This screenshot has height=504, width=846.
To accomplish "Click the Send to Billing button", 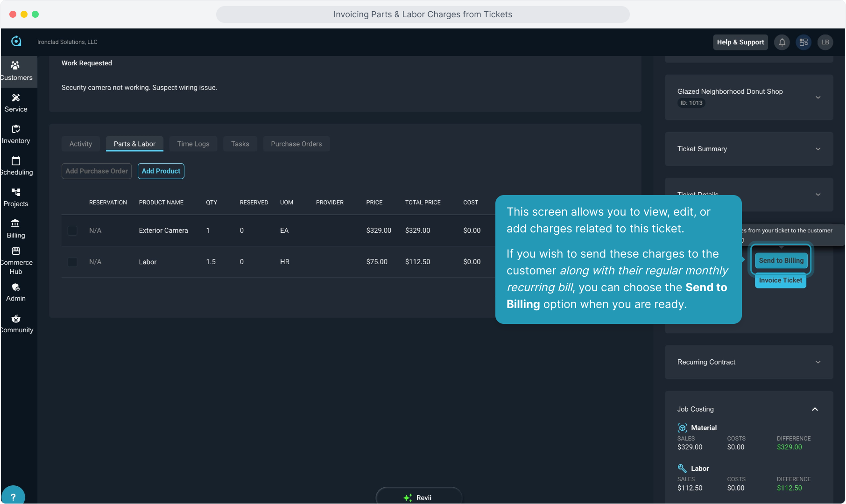I will [781, 260].
